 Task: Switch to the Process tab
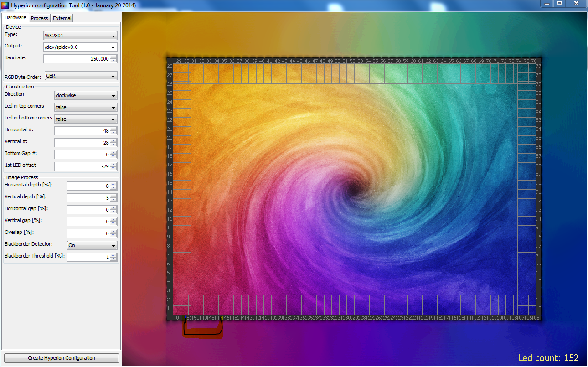[x=40, y=18]
